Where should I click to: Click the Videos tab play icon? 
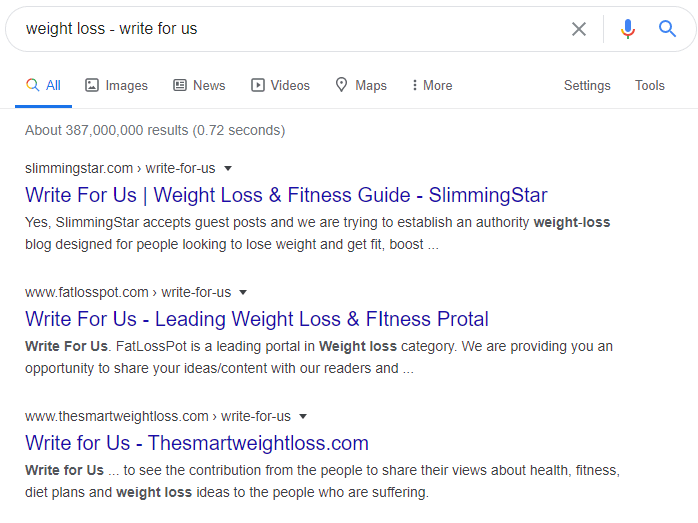pos(258,85)
